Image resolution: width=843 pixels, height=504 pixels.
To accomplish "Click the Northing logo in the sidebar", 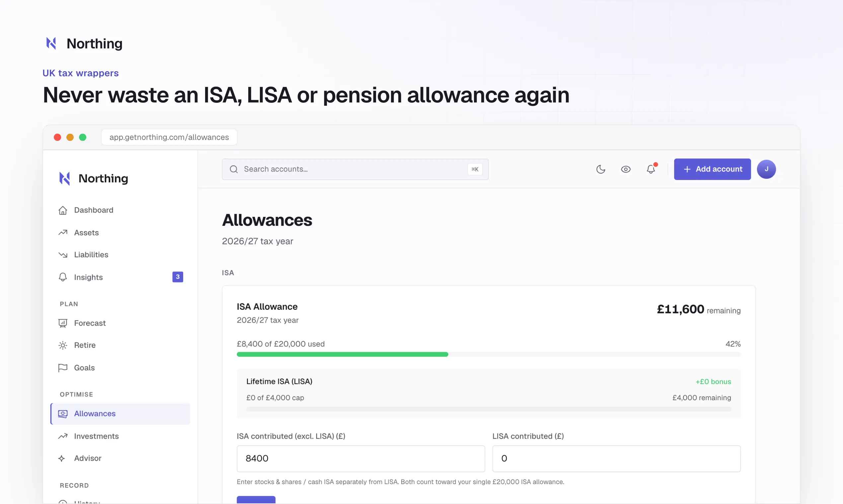I will [93, 178].
